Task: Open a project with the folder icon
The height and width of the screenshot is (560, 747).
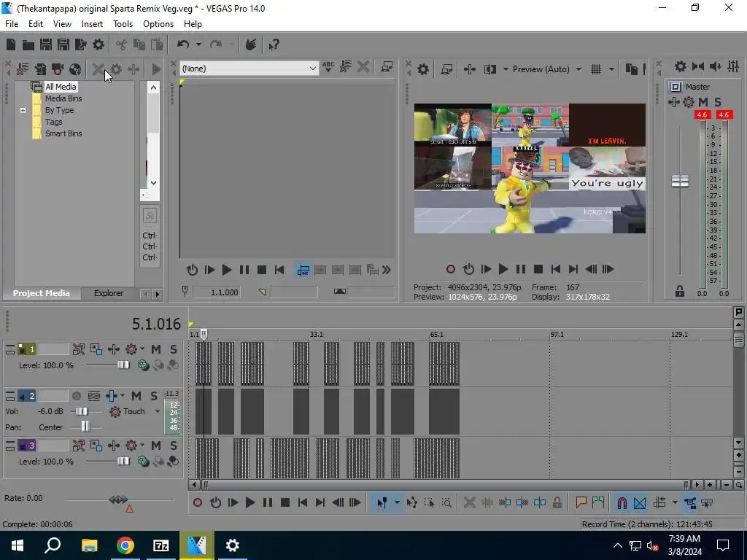Action: [28, 44]
